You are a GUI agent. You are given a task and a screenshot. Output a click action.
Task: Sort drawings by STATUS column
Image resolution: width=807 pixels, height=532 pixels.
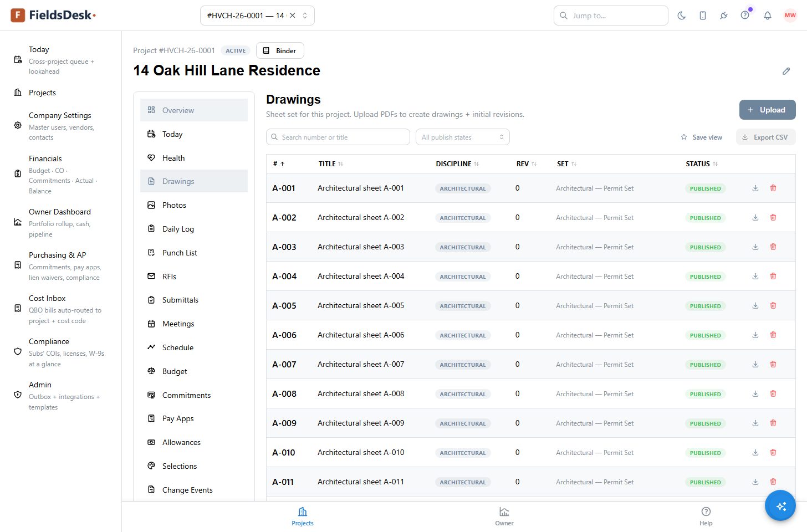[x=702, y=164]
